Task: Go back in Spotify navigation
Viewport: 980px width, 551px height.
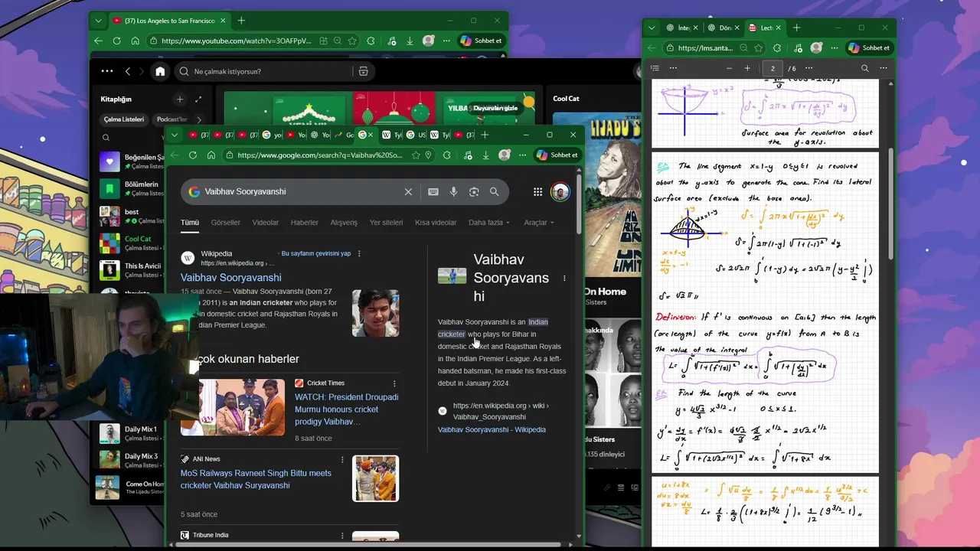Action: click(128, 71)
